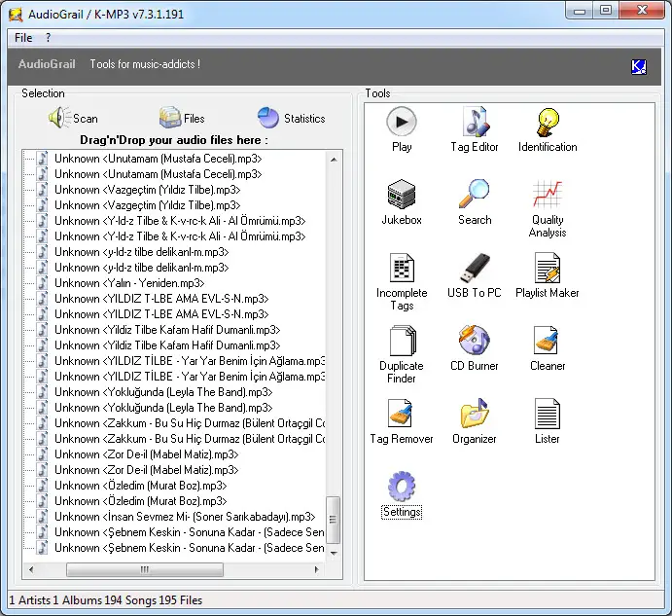Open the Incomplete Tags tool
This screenshot has height=616, width=672.
click(402, 281)
